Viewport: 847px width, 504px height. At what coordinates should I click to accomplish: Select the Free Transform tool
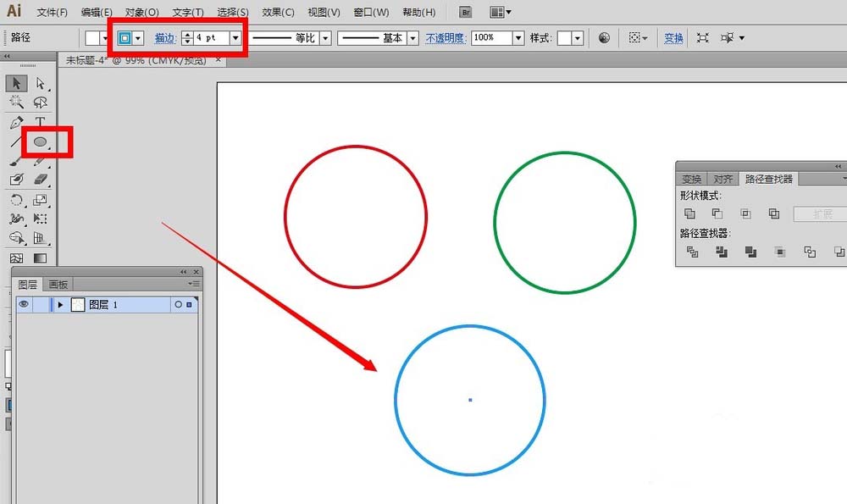41,219
